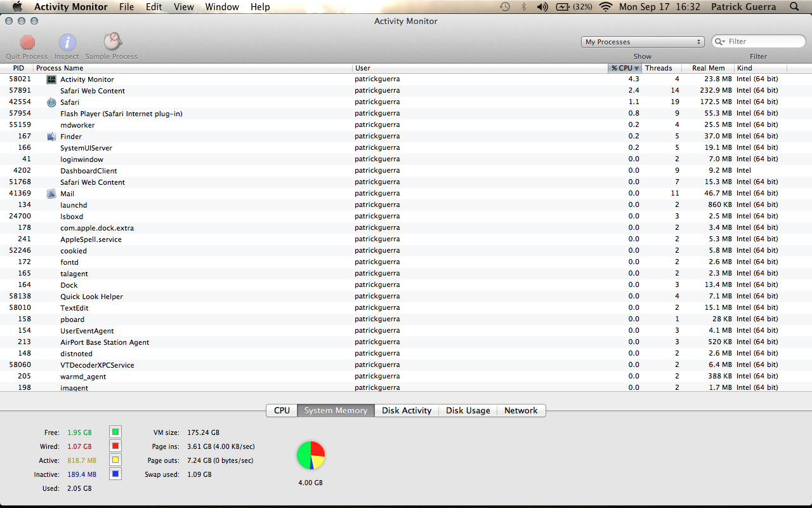Switch to the System Memory tab
This screenshot has height=508, width=812.
coord(336,410)
